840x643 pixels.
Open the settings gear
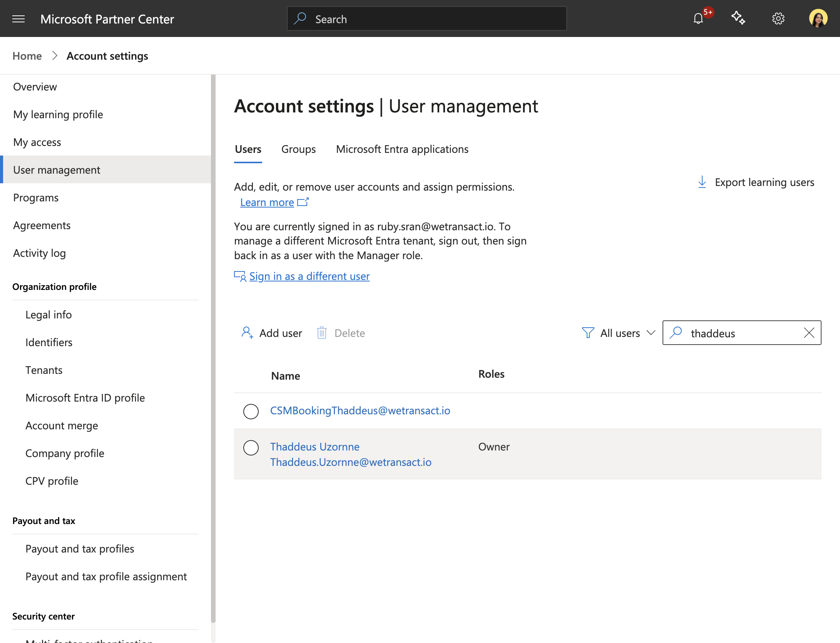point(778,18)
